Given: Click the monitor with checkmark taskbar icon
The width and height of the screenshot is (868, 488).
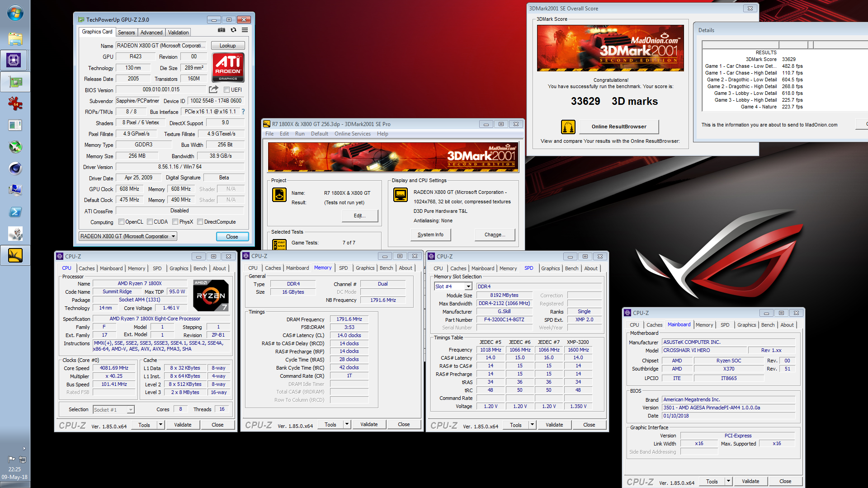Looking at the screenshot, I should pyautogui.click(x=15, y=190).
